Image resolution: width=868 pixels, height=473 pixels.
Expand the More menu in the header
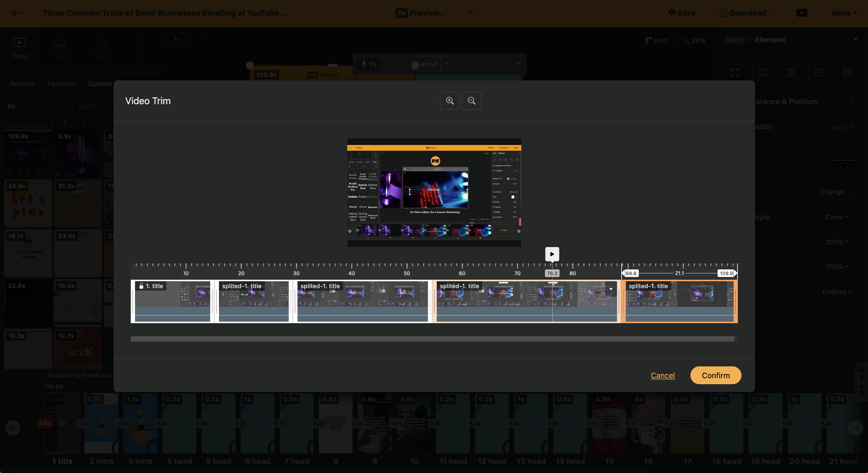[844, 13]
